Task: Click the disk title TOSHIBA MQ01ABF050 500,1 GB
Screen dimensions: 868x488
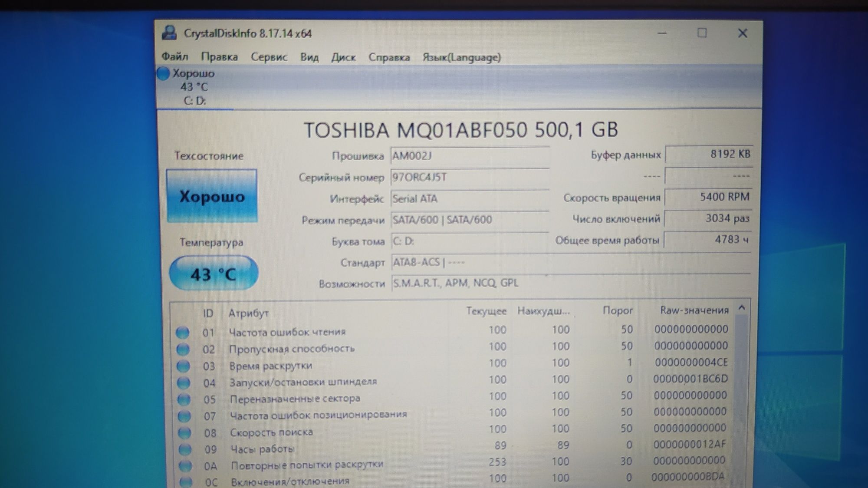Action: tap(460, 130)
